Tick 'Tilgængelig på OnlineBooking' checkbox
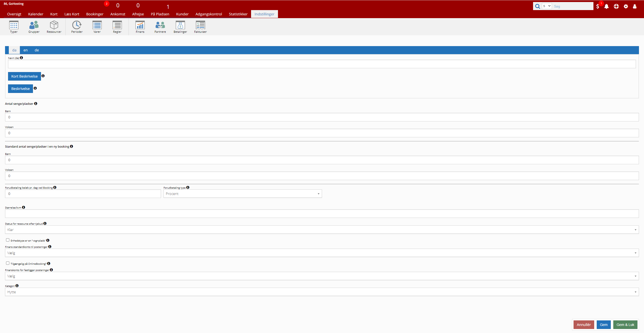The height and width of the screenshot is (333, 644). point(8,263)
